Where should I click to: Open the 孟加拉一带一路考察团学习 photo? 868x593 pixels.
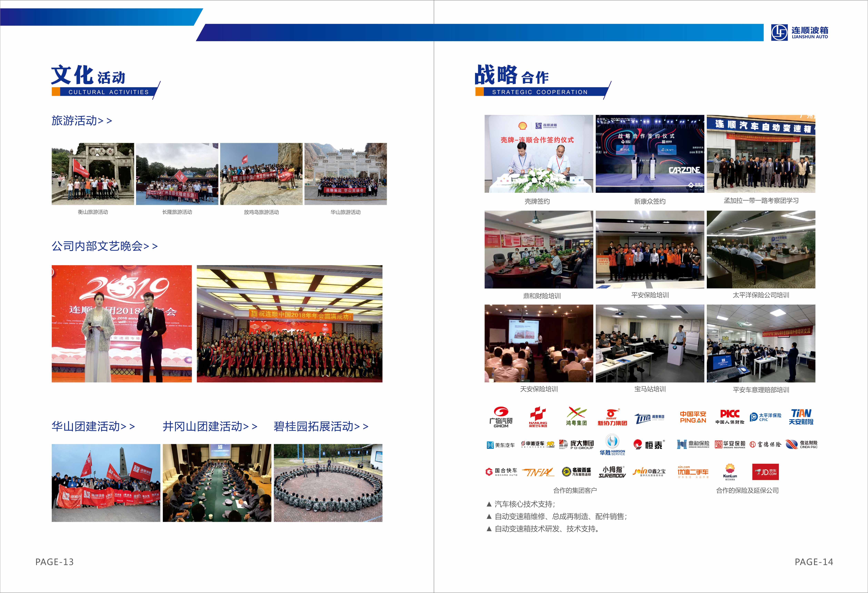tap(761, 154)
